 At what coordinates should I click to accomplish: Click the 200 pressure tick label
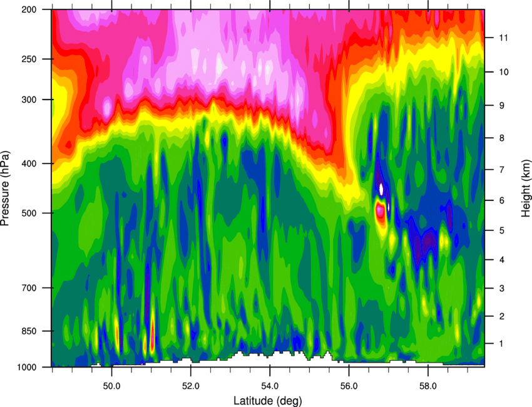coord(29,9)
